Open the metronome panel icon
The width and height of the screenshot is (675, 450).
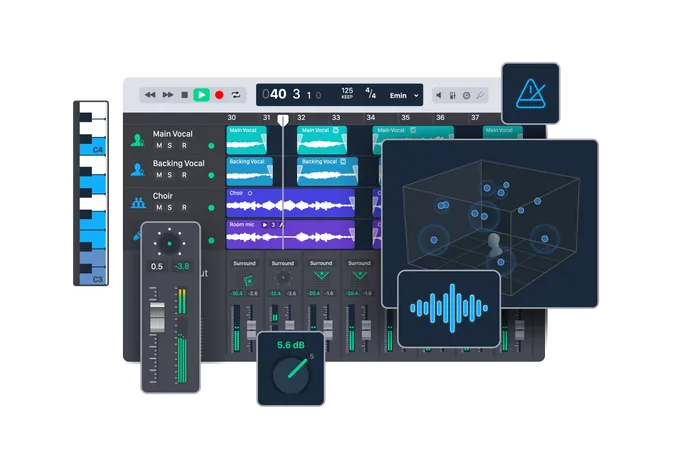coord(530,92)
